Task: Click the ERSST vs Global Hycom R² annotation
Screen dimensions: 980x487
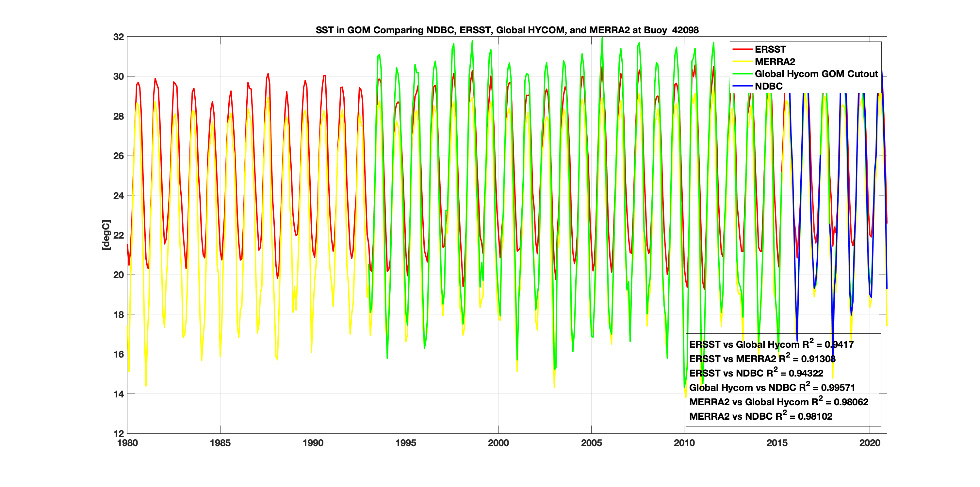Action: click(771, 344)
